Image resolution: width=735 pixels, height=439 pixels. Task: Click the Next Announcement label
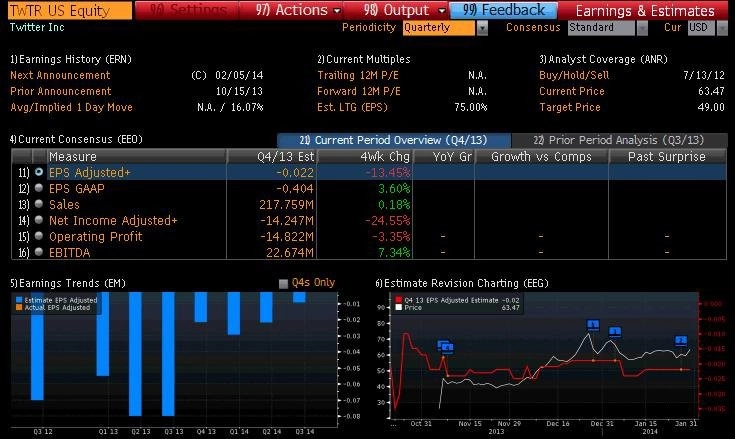tap(60, 75)
